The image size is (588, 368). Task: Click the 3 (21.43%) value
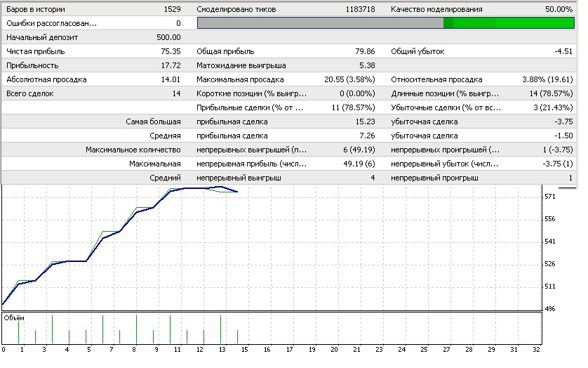[553, 107]
